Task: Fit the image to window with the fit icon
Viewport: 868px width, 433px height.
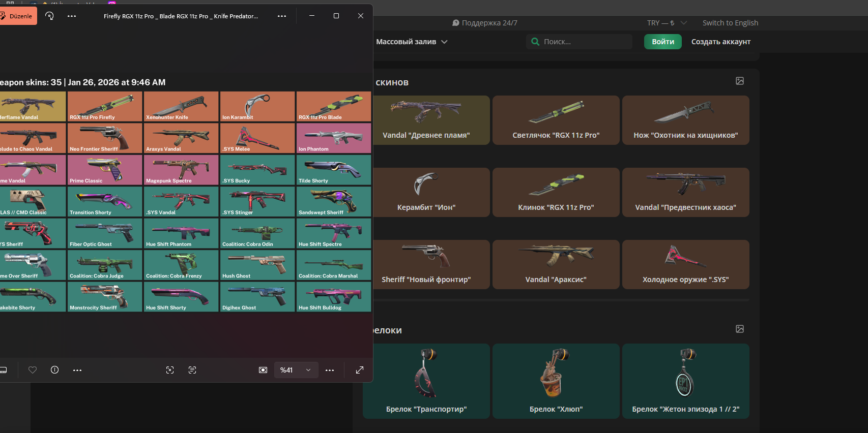Action: click(x=263, y=370)
